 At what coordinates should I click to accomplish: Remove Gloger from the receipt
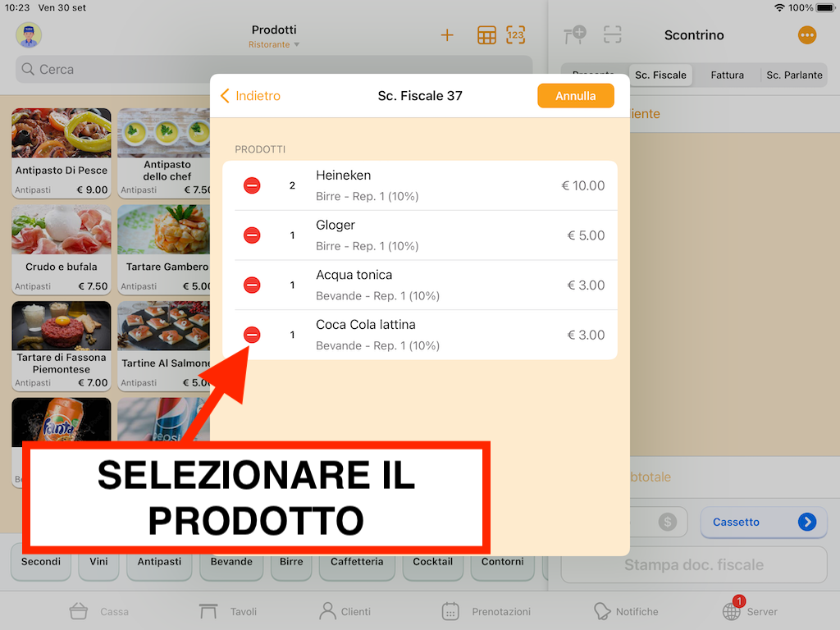click(252, 235)
